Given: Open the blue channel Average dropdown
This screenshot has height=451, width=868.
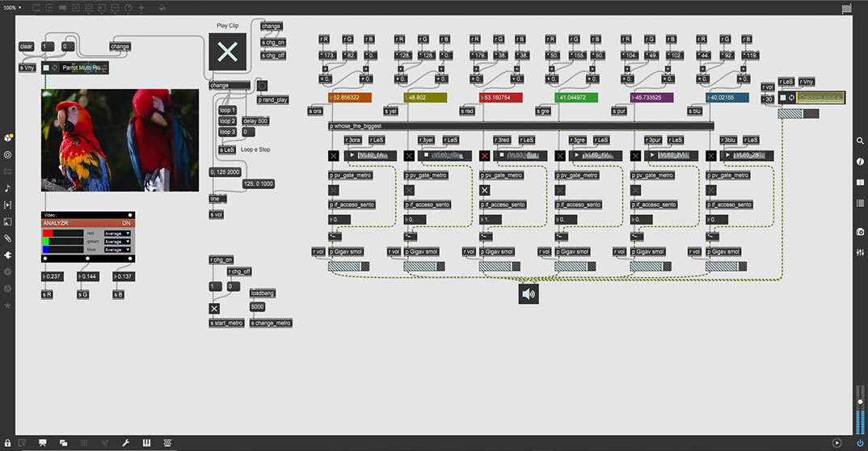Looking at the screenshot, I should [118, 250].
